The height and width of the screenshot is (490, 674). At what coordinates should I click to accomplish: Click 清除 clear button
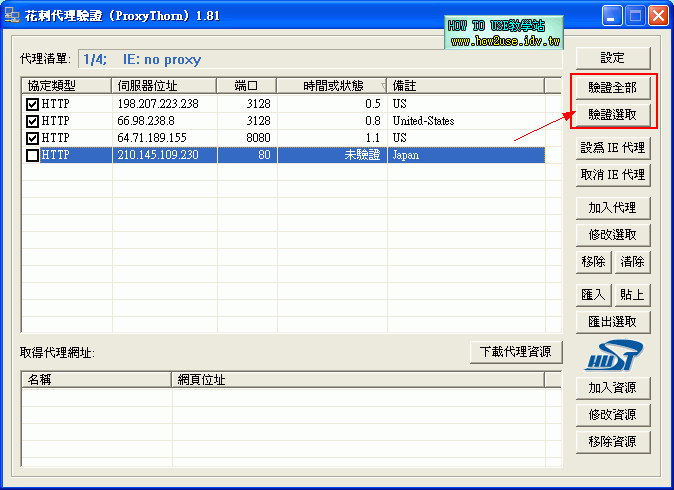click(632, 262)
